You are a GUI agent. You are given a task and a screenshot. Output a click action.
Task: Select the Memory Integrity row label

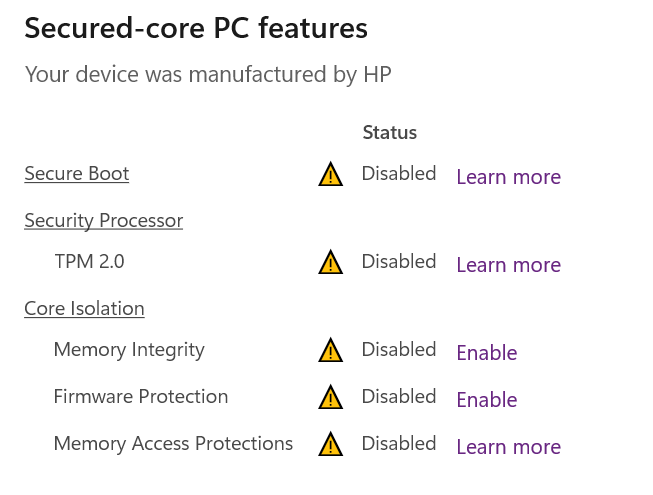[129, 350]
